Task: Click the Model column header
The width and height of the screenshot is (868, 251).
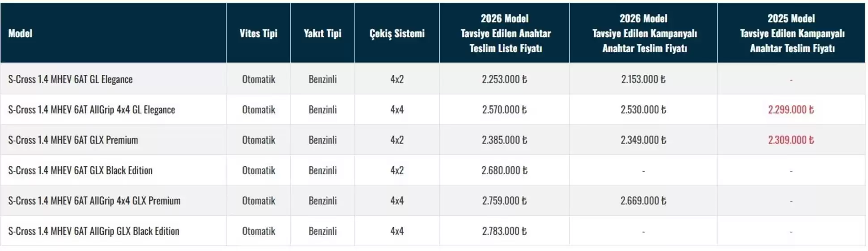Action: click(20, 33)
